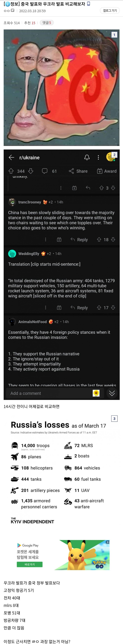Downvote the post with 344 points
The width and height of the screenshot is (123, 644).
point(31,171)
